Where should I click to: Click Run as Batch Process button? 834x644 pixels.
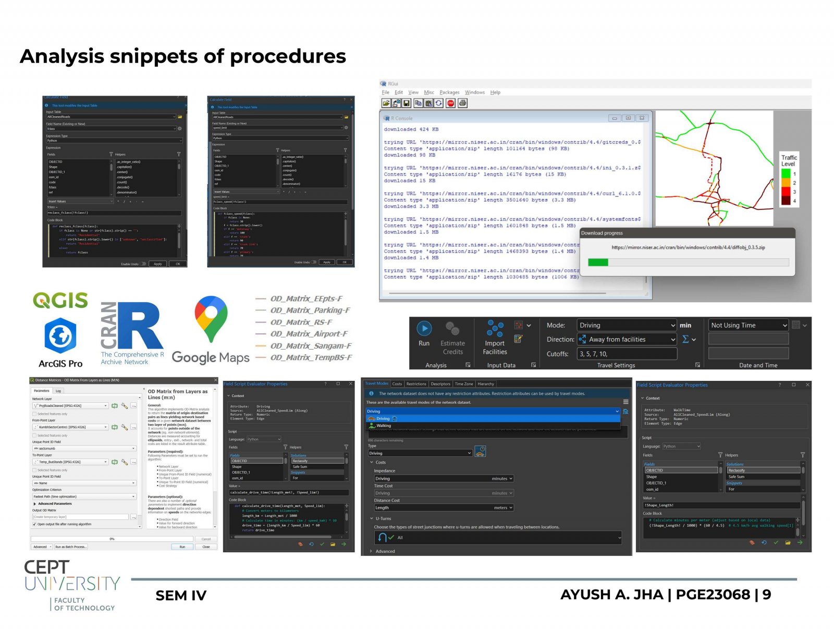point(71,547)
